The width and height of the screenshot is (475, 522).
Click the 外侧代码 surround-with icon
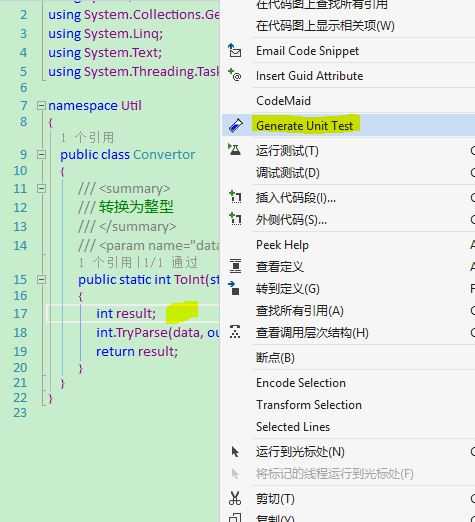click(x=235, y=219)
